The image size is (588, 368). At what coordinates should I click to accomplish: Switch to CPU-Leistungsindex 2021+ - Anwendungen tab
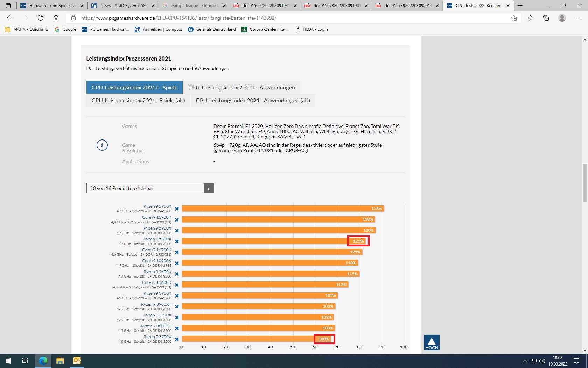click(241, 87)
